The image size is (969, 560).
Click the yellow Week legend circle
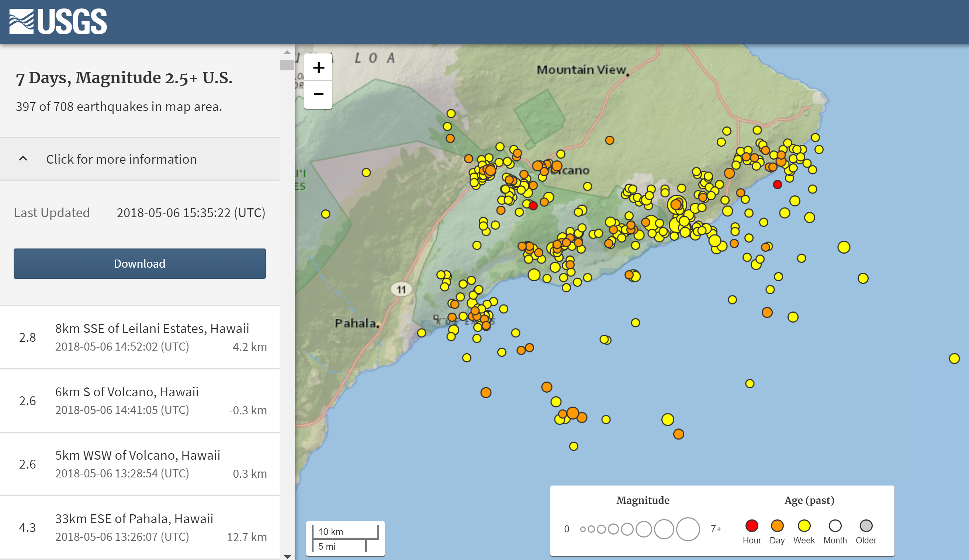click(804, 525)
